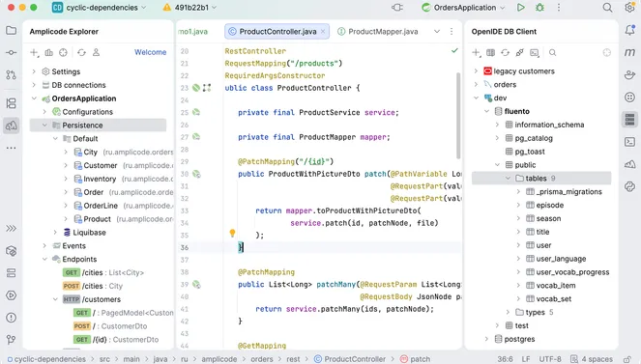Expand the legacy customers data source
The height and width of the screenshot is (364, 641).
(x=476, y=71)
